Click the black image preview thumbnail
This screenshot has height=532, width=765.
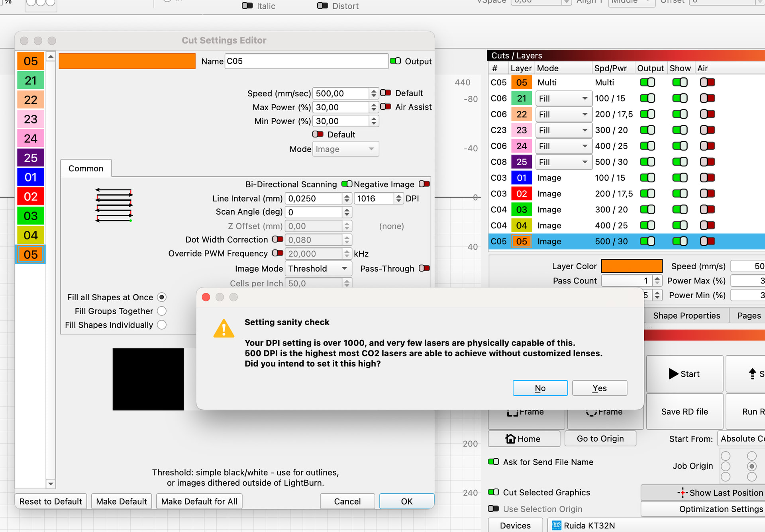click(148, 379)
